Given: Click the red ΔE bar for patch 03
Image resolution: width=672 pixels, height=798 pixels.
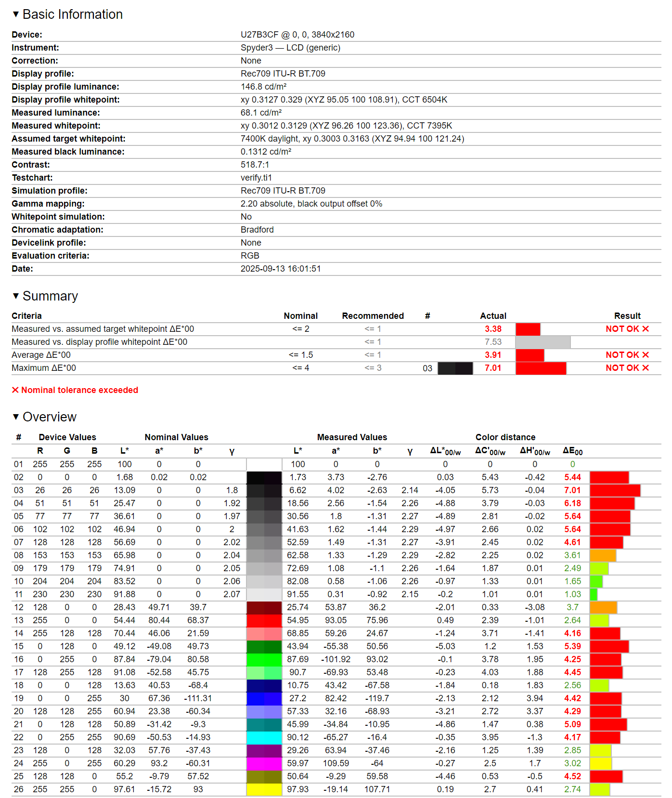Looking at the screenshot, I should (x=615, y=490).
